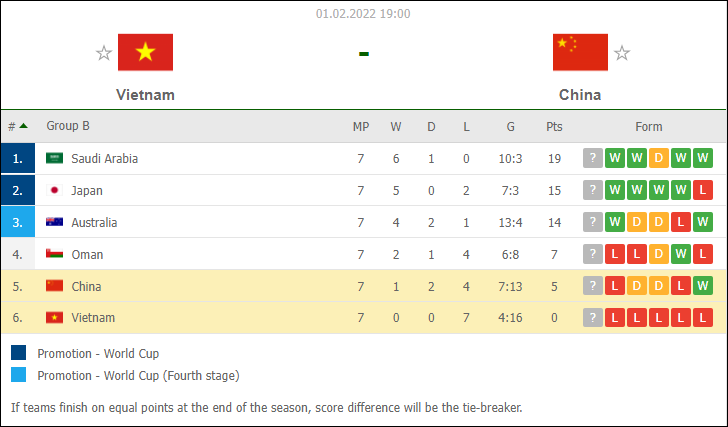The image size is (728, 427).
Task: Click dark blue Promotion World Cup swatch
Action: [19, 353]
